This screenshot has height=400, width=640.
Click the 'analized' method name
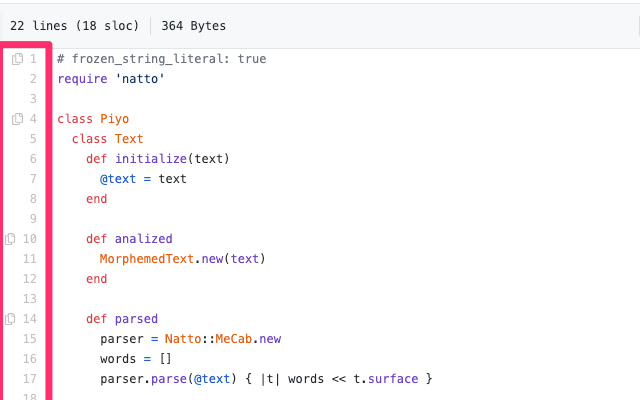(x=144, y=239)
